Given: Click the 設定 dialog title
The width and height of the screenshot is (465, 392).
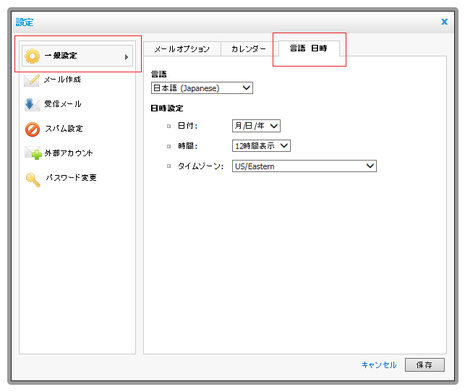Looking at the screenshot, I should [x=24, y=22].
